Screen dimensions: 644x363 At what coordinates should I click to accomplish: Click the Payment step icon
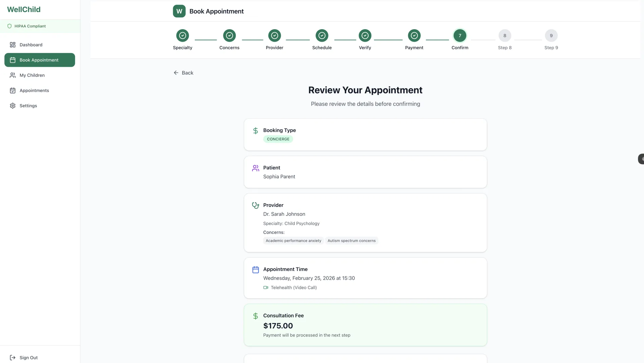414,36
